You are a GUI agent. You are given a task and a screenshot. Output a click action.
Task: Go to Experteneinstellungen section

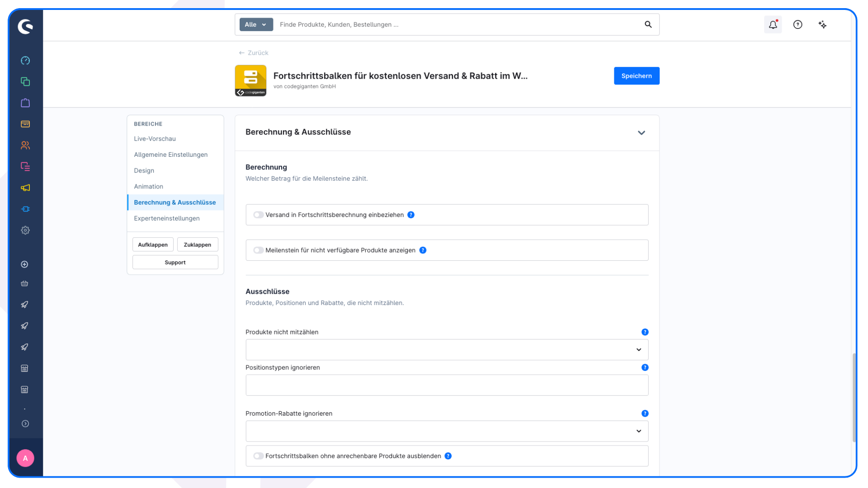[x=167, y=218]
